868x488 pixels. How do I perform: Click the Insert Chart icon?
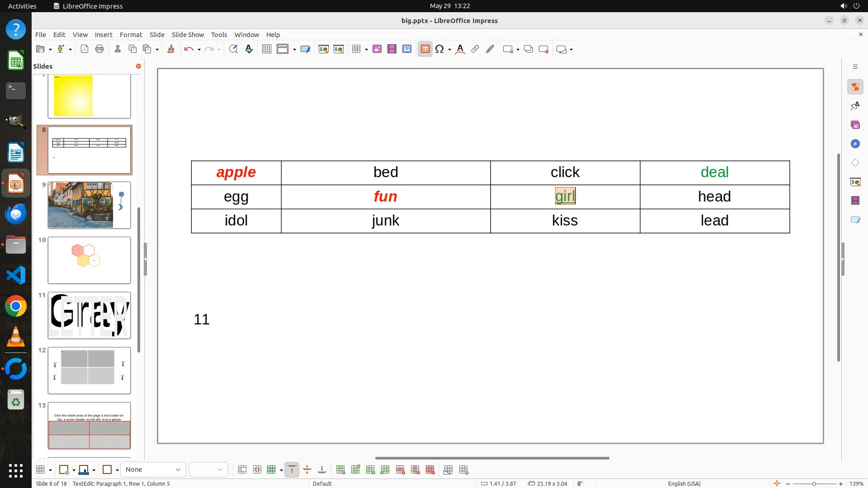coord(407,49)
